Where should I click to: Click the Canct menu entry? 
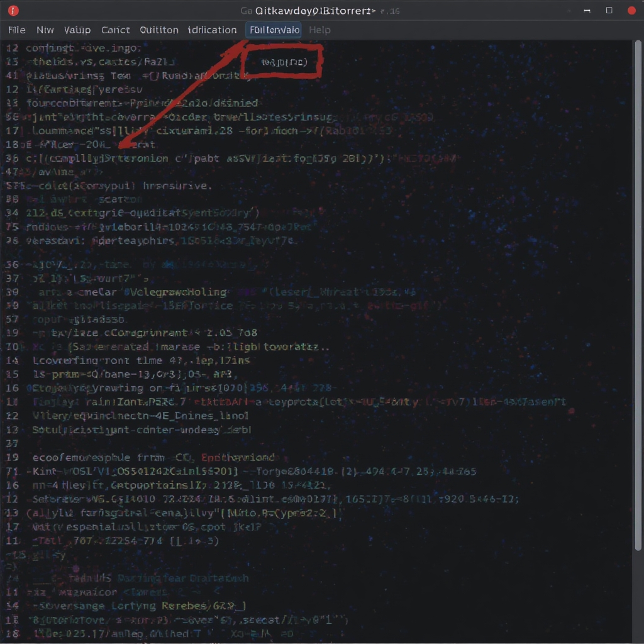point(115,30)
